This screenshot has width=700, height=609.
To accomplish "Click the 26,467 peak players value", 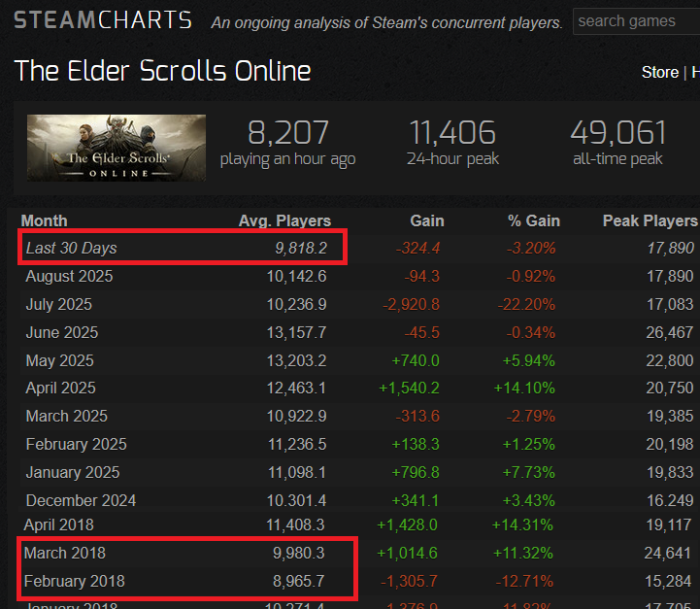I will tap(670, 332).
